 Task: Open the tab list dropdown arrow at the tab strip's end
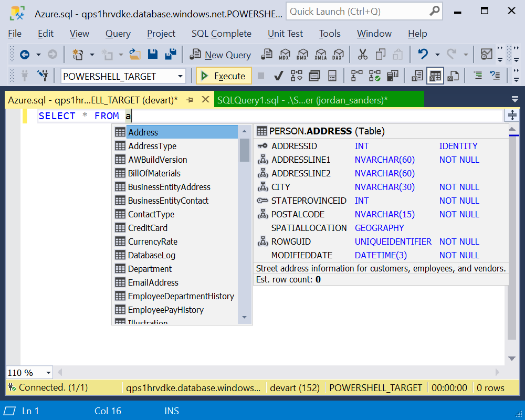click(x=515, y=99)
